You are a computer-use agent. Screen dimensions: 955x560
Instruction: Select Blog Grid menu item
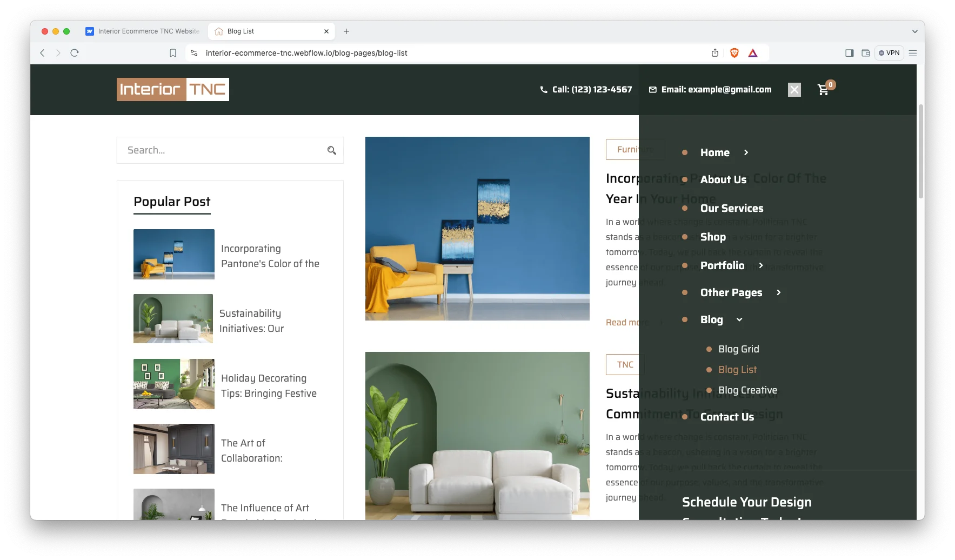[738, 349]
